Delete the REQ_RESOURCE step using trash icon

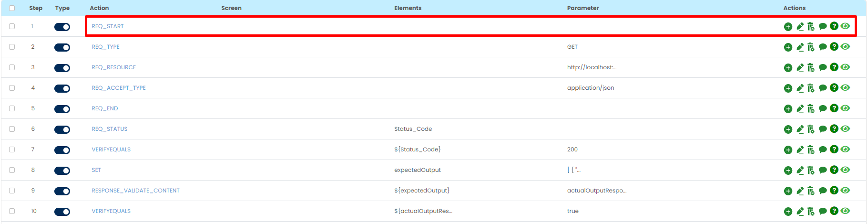click(x=811, y=68)
